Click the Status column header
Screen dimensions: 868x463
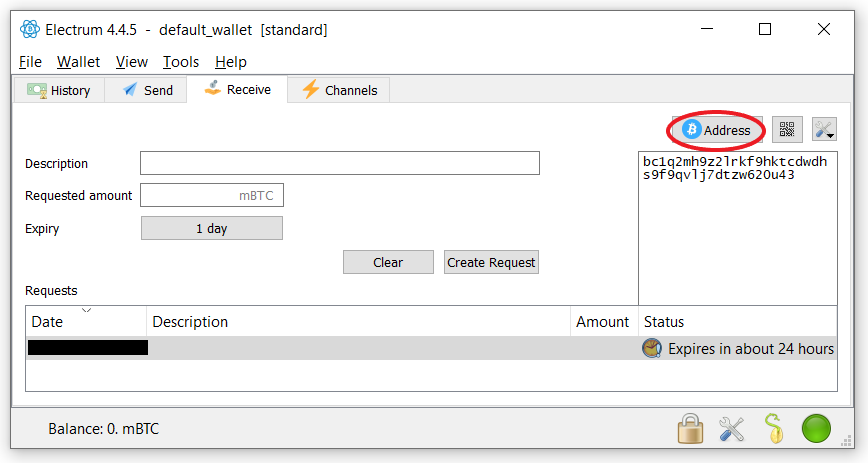737,322
